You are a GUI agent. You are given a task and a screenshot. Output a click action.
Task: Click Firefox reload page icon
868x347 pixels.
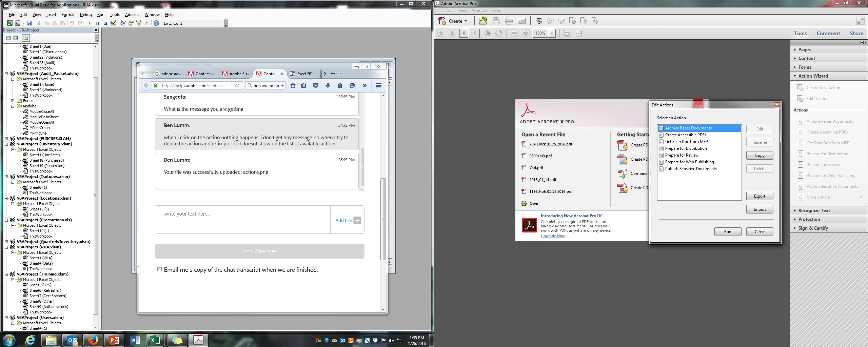tap(237, 85)
